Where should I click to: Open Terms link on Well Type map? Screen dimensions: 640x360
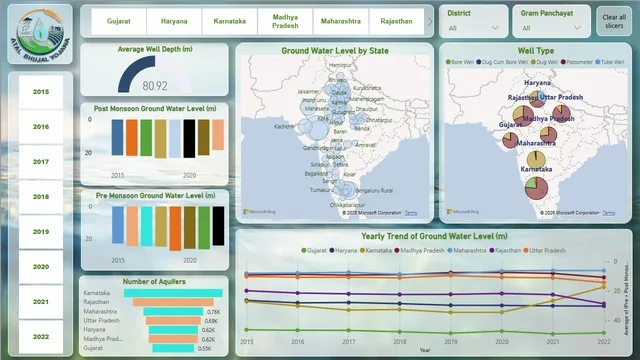609,213
